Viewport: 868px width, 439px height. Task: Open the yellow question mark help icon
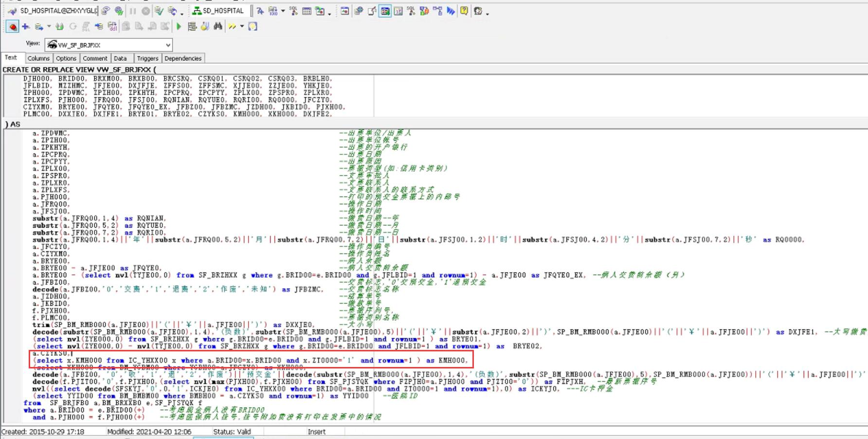(464, 11)
